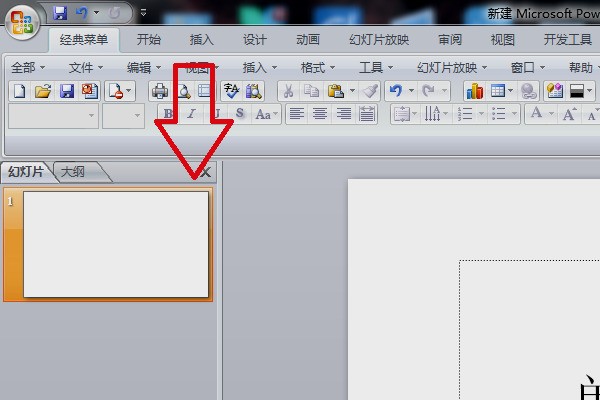This screenshot has height=400, width=600.
Task: Open the 编辑 classic menu
Action: [x=144, y=68]
